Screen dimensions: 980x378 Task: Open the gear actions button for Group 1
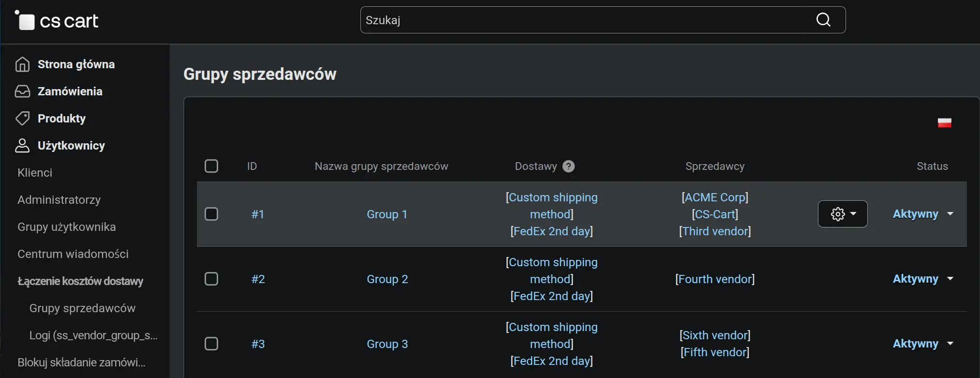click(843, 214)
